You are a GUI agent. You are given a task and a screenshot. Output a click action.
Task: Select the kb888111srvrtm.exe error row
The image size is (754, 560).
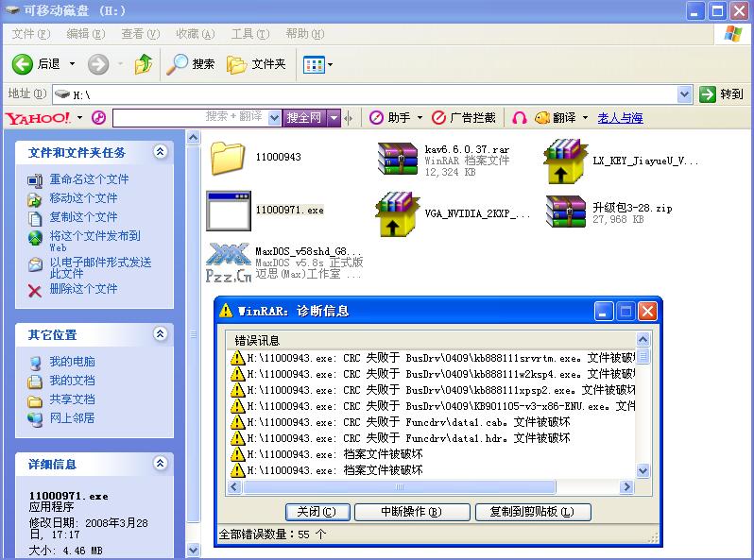(432, 358)
